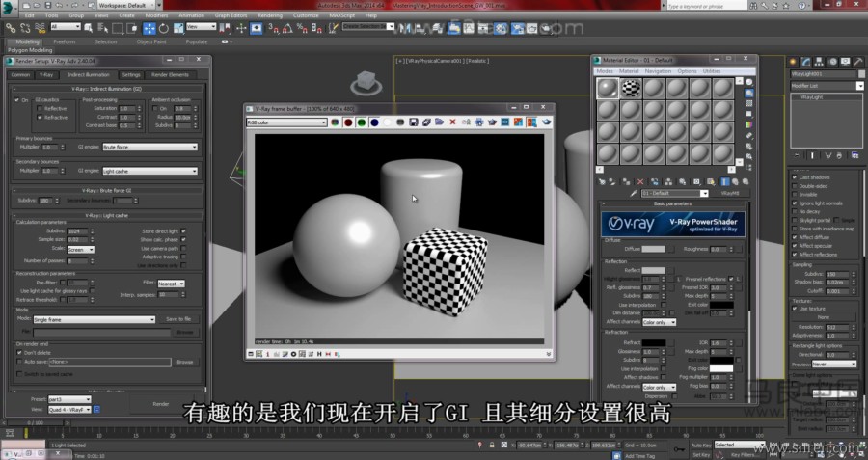
Task: Switch to the Settings tab in Render Setup
Action: tap(131, 74)
